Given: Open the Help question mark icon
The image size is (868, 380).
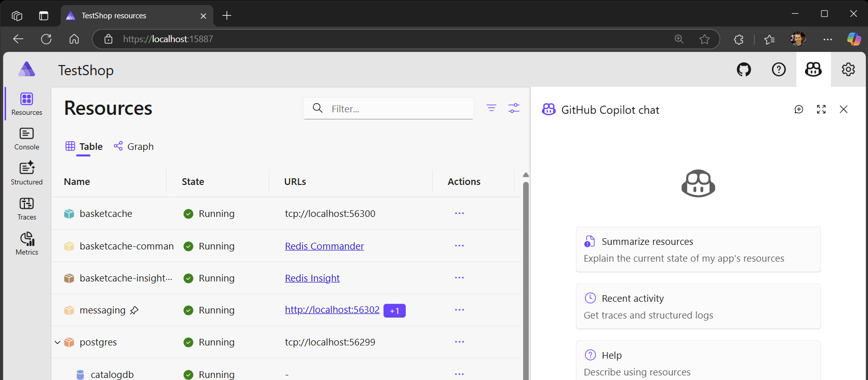Looking at the screenshot, I should [779, 70].
